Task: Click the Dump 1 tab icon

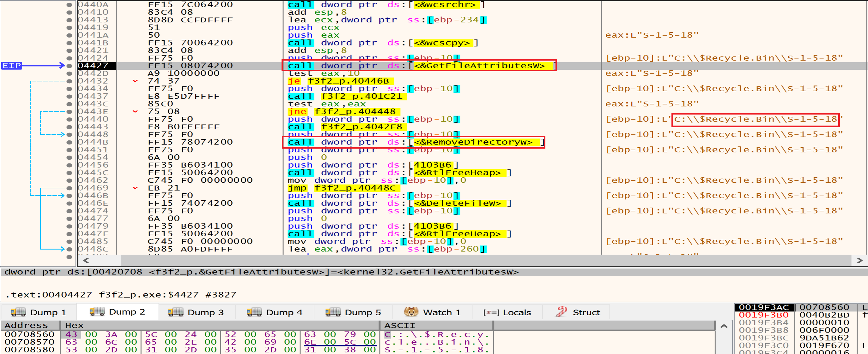Action: [x=18, y=312]
